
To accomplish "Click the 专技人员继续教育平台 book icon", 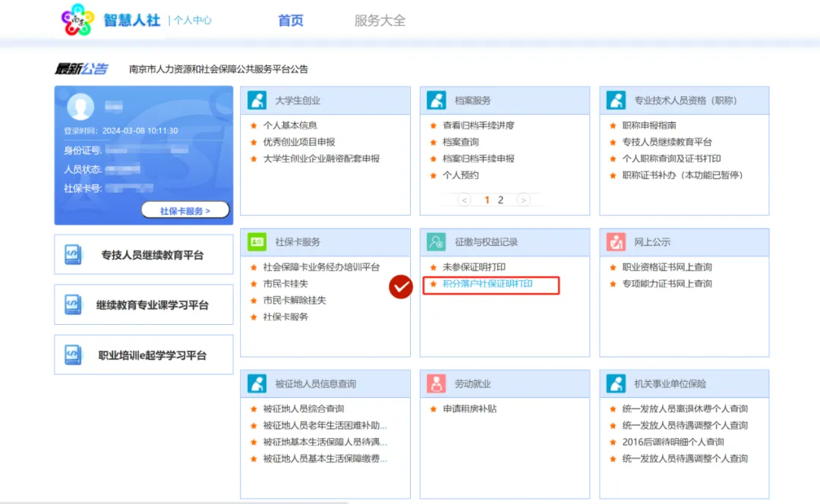I will (x=73, y=254).
